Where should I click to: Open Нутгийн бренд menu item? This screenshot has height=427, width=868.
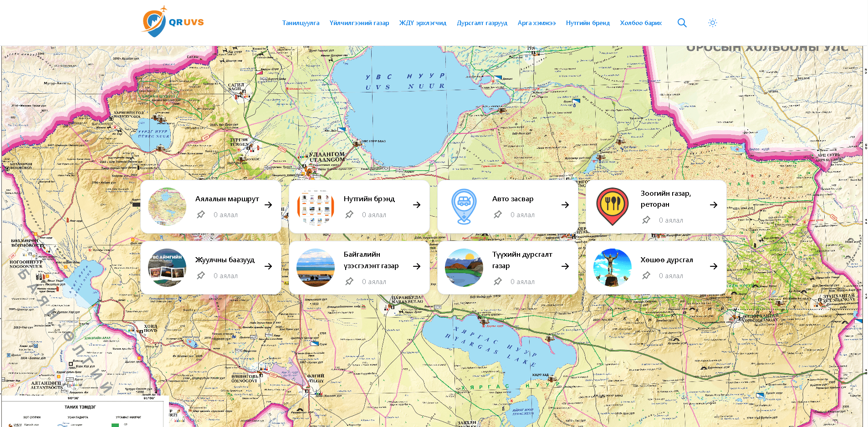click(587, 23)
